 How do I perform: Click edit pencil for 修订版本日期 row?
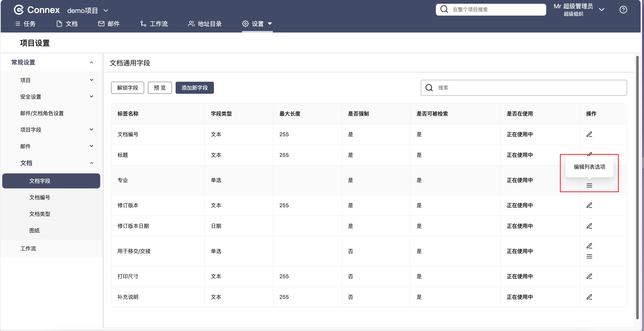tap(589, 226)
